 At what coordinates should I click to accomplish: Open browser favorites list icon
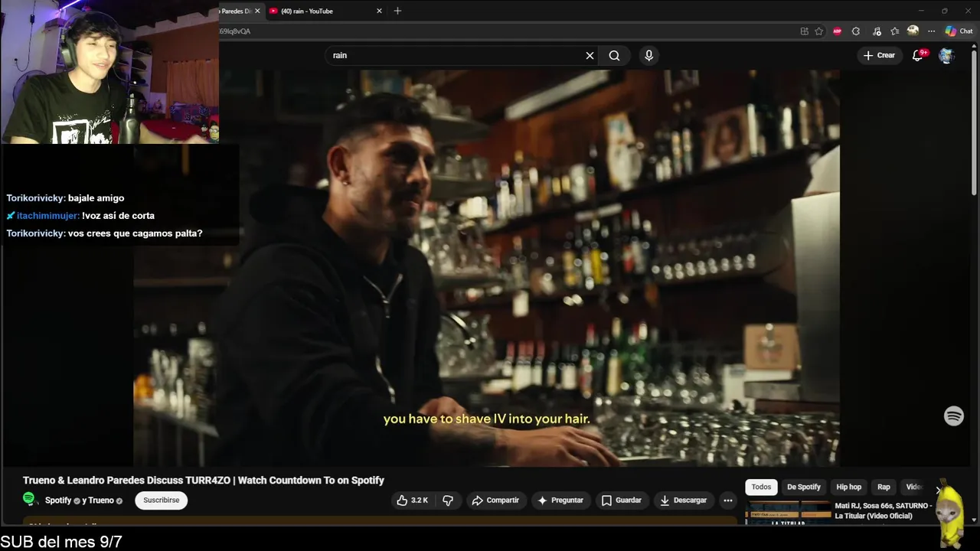coord(894,31)
